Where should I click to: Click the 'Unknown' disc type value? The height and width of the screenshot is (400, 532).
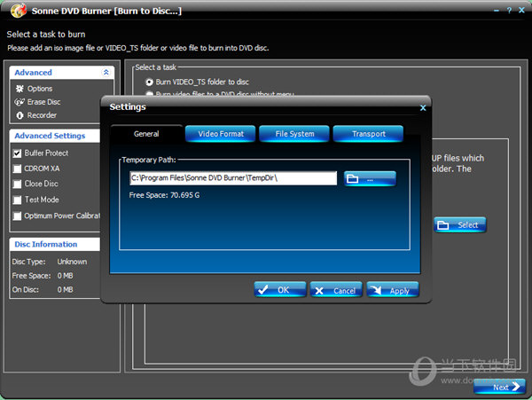[x=72, y=262]
